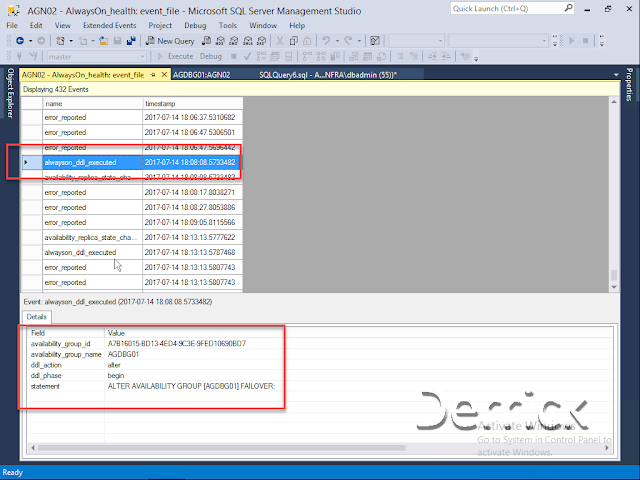Image resolution: width=640 pixels, height=480 pixels.
Task: Open the Undo history dropdown arrow
Action: 337,40
